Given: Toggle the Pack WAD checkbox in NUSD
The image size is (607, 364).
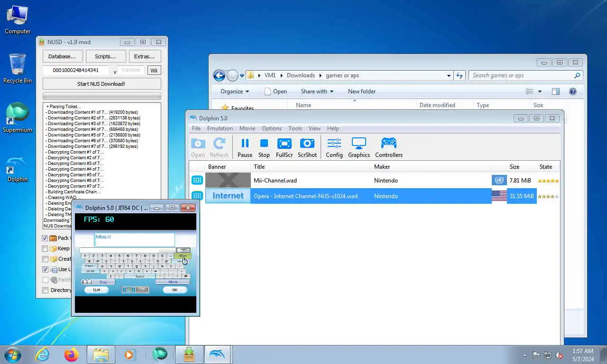Looking at the screenshot, I should click(x=45, y=238).
